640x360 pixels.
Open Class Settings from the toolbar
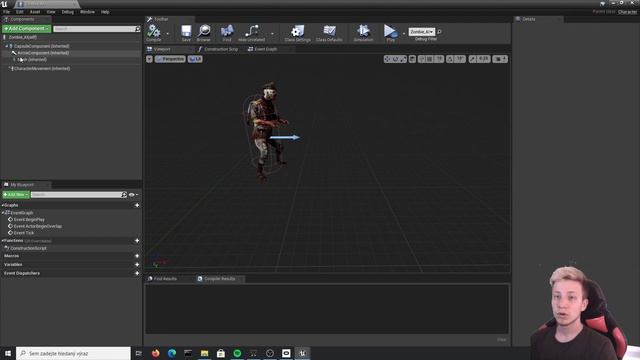coord(298,33)
